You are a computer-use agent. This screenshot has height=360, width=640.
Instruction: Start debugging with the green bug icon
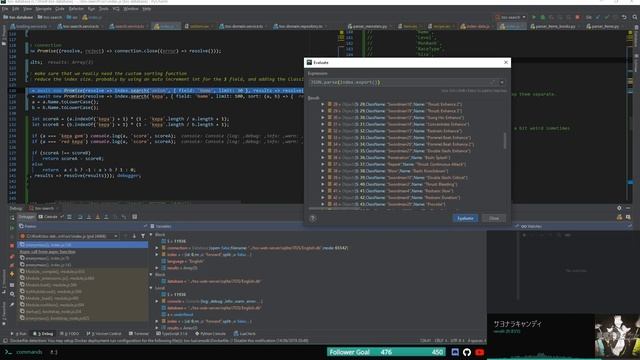pyautogui.click(x=542, y=17)
